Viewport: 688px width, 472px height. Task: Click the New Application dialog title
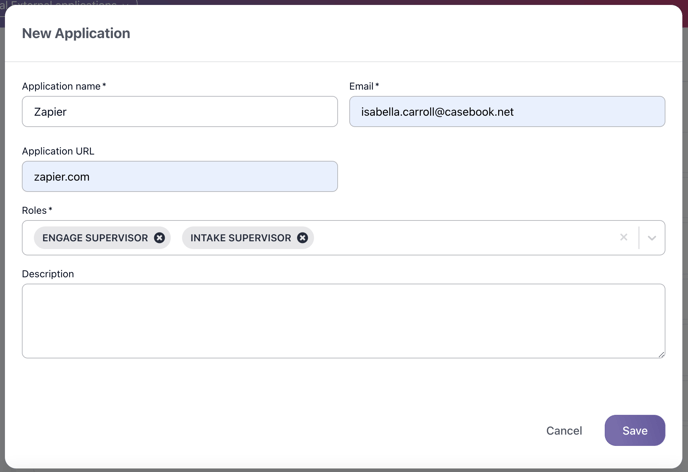point(76,33)
